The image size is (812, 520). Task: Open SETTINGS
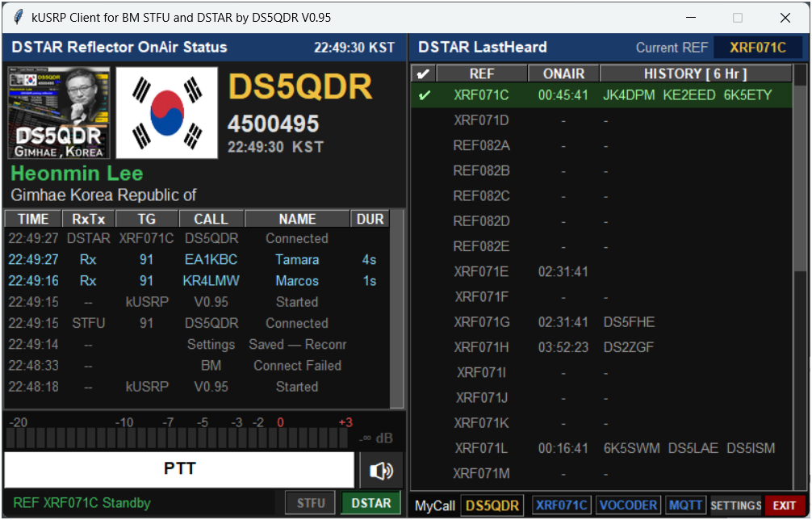pyautogui.click(x=735, y=505)
